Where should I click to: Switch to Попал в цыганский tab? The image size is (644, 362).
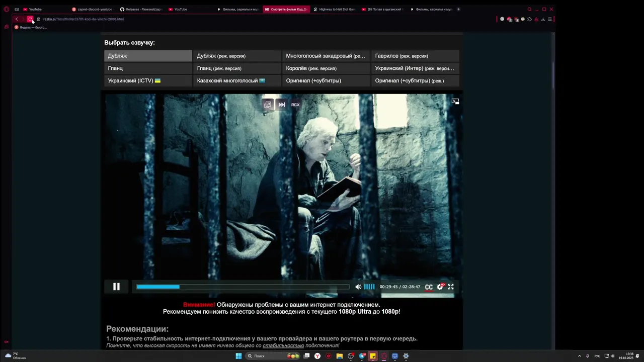pyautogui.click(x=382, y=9)
